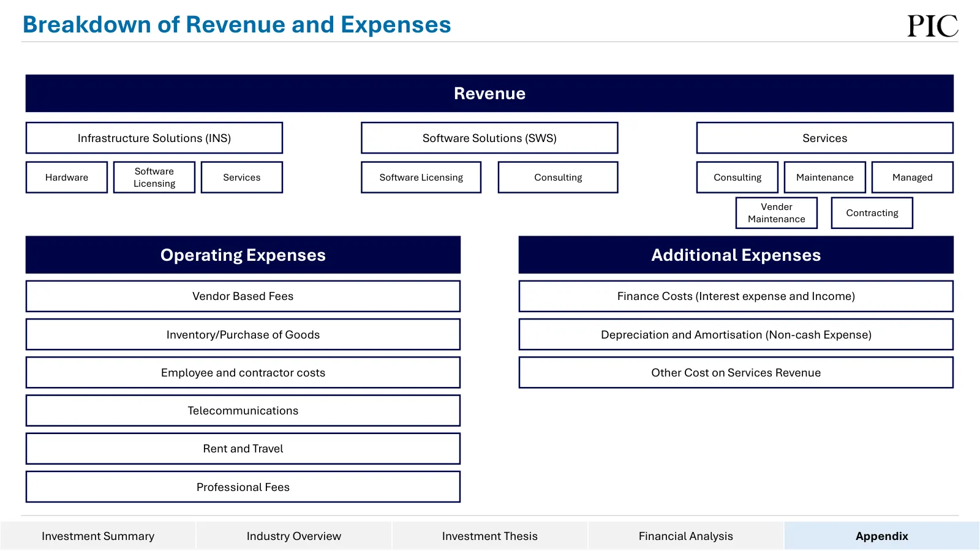Switch to the Industry Overview tab

click(294, 536)
